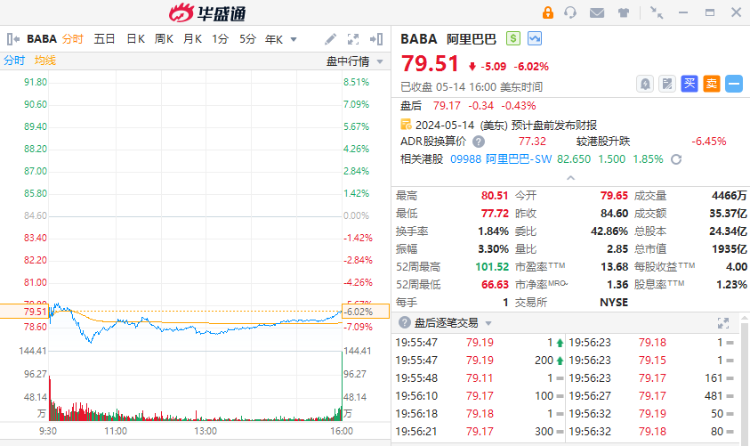Click the 52周最高 value 101.52
750x446 pixels.
click(492, 267)
